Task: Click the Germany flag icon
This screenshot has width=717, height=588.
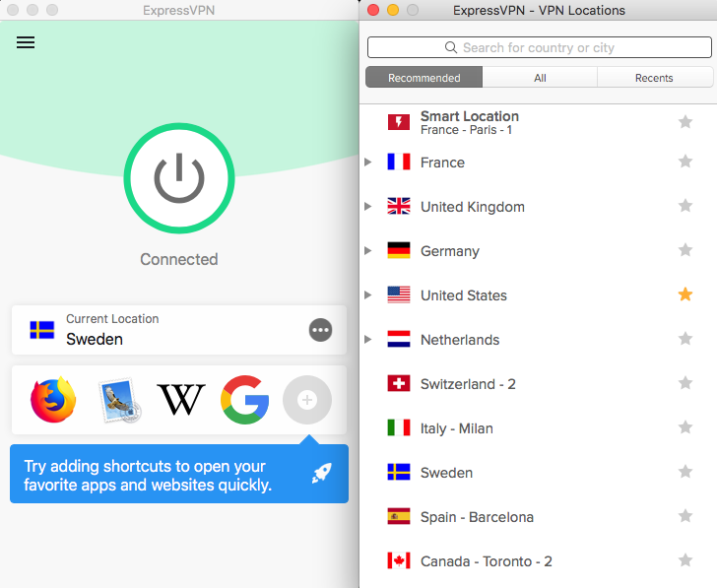Action: point(399,250)
